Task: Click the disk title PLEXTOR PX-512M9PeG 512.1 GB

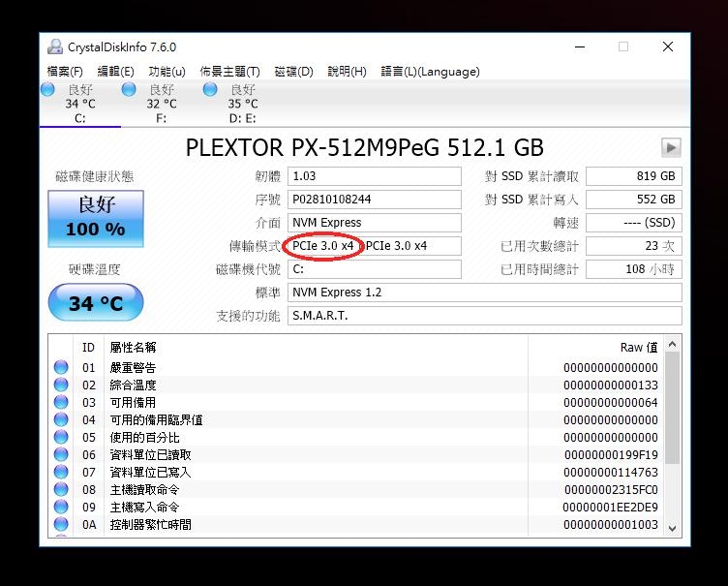Action: [x=364, y=148]
